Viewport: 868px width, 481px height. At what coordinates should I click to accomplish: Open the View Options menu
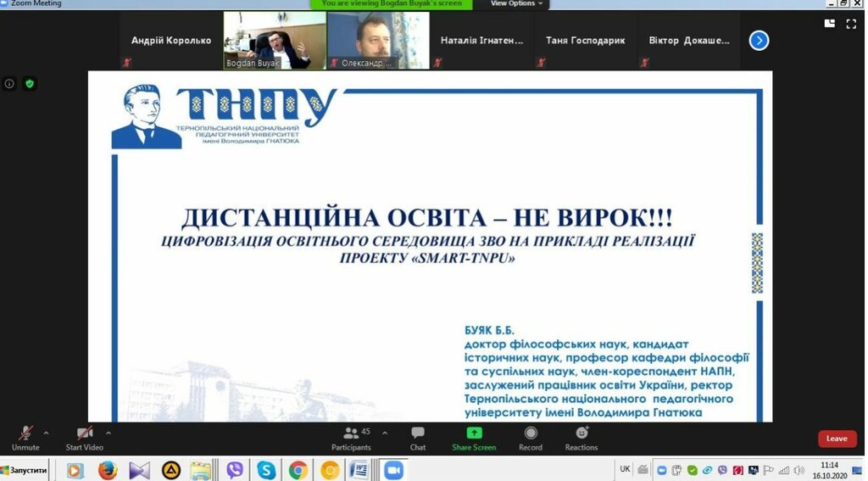pos(516,3)
